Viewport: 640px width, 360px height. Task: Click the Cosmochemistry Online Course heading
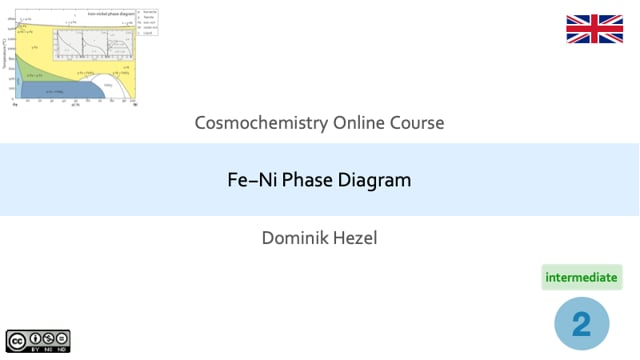coord(319,123)
